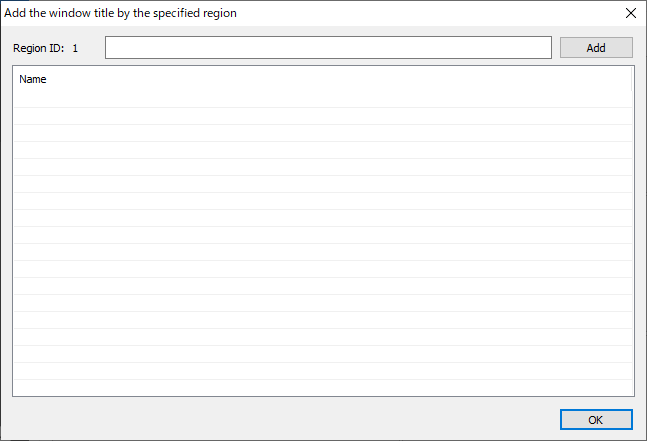
Task: Click the Region ID label
Action: 38,48
